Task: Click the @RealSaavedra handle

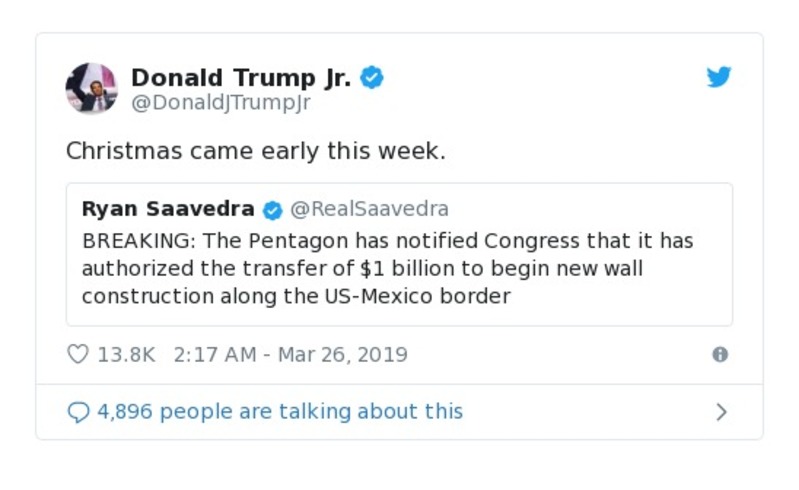Action: point(369,209)
